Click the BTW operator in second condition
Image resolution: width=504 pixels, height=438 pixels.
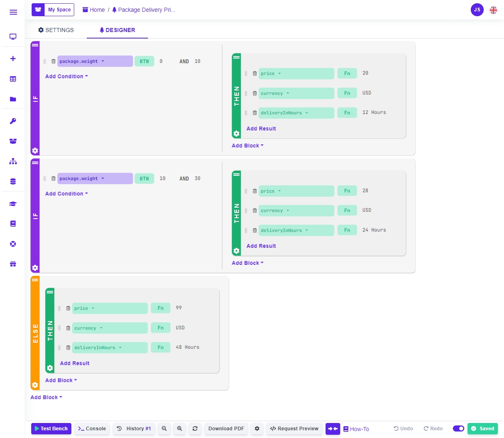(144, 178)
